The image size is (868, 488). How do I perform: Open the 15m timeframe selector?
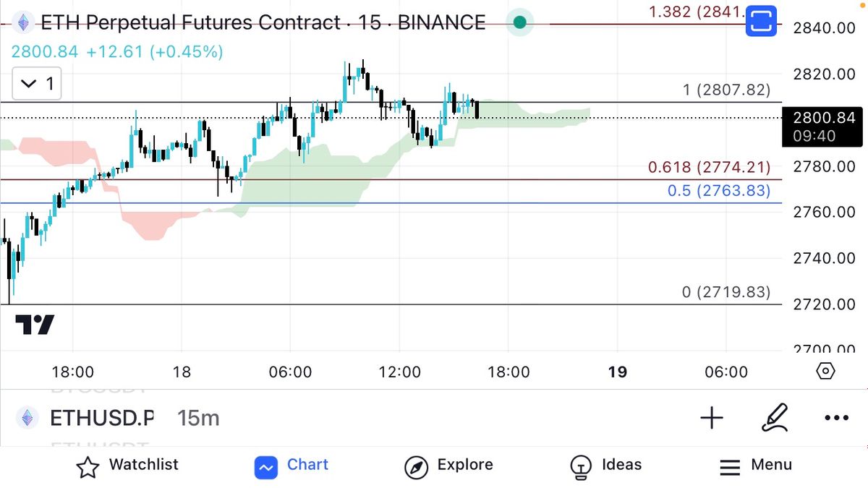point(198,418)
